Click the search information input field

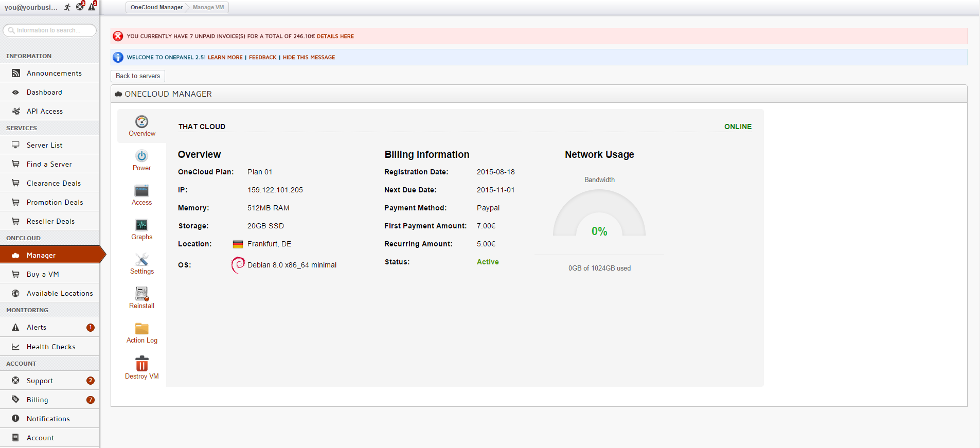50,30
